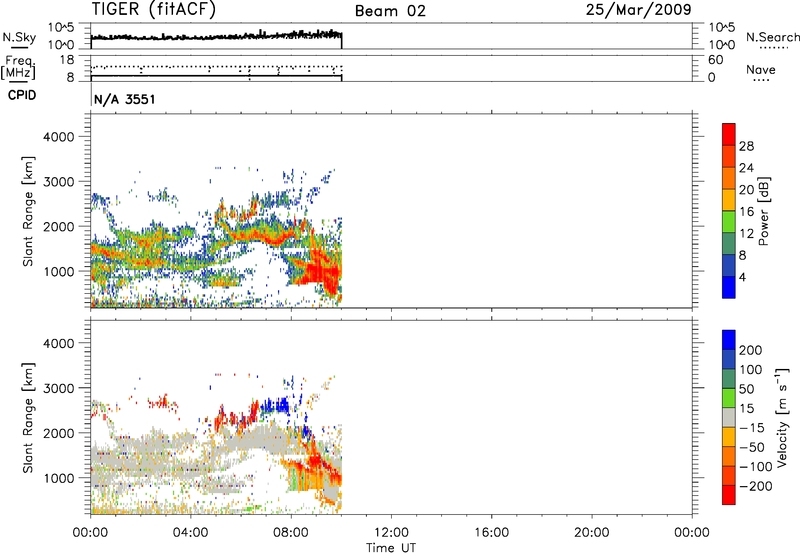Click the '08:00' time axis tick label

click(291, 533)
